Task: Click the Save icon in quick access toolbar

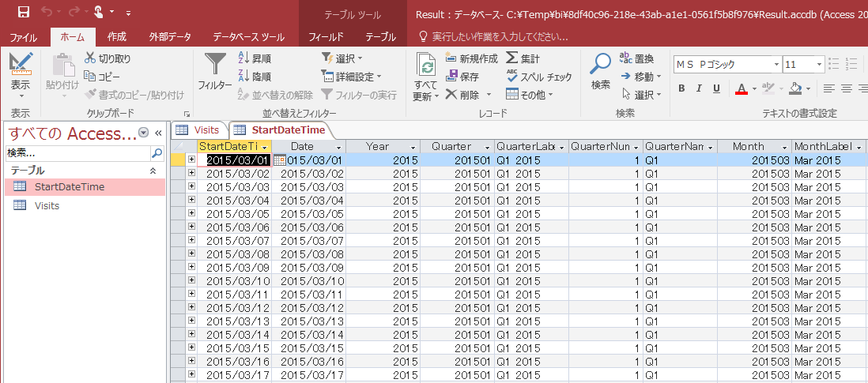Action: pyautogui.click(x=24, y=12)
